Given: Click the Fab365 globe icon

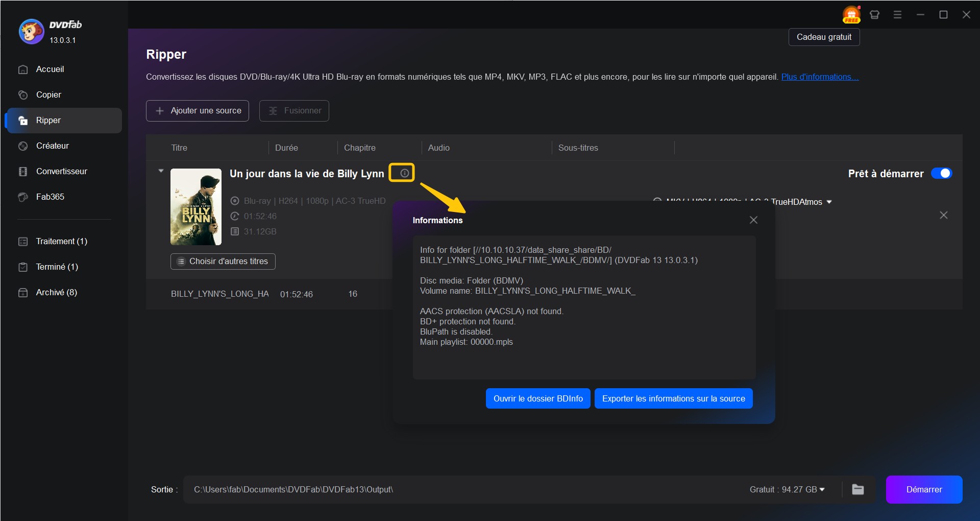Looking at the screenshot, I should (23, 197).
